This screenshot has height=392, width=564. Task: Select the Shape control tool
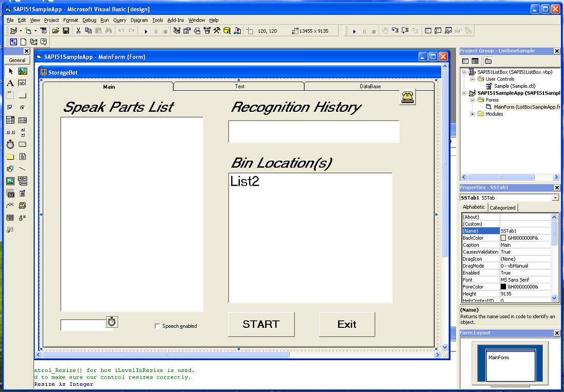point(10,169)
